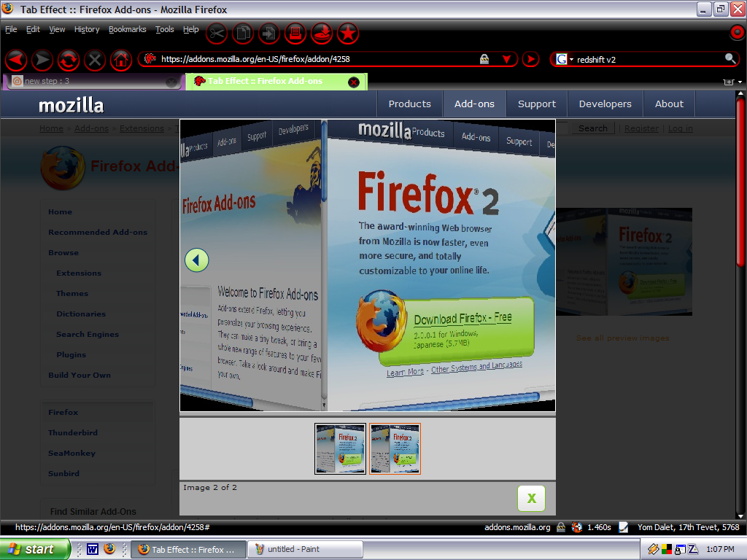Open the Products navigation tab
Screen dimensions: 747x560
(x=410, y=104)
